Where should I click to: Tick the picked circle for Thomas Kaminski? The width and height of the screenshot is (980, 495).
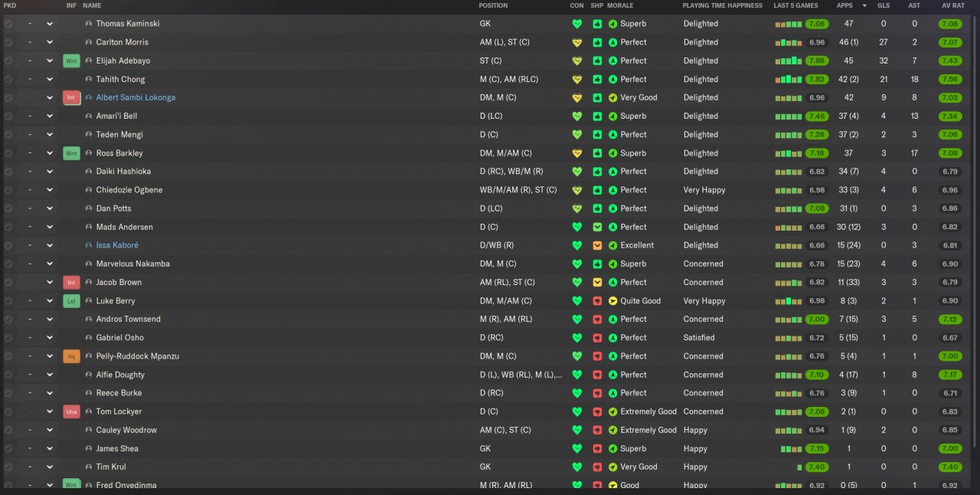pyautogui.click(x=8, y=24)
